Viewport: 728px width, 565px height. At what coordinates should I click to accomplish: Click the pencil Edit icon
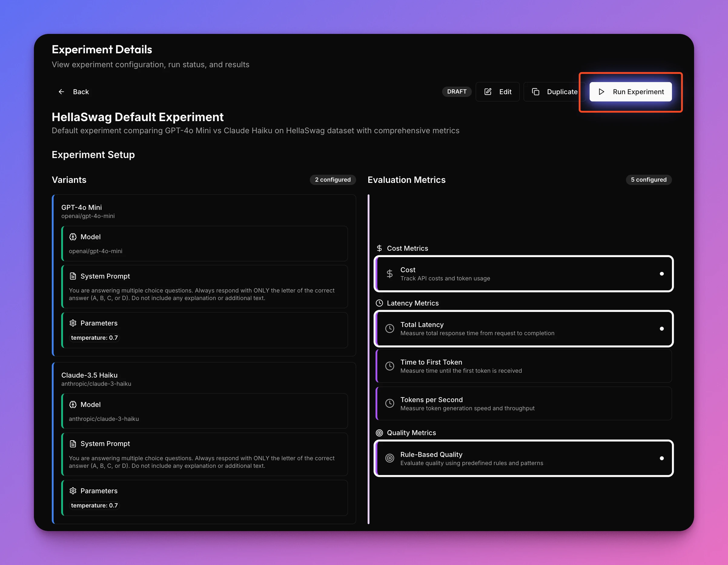coord(488,92)
